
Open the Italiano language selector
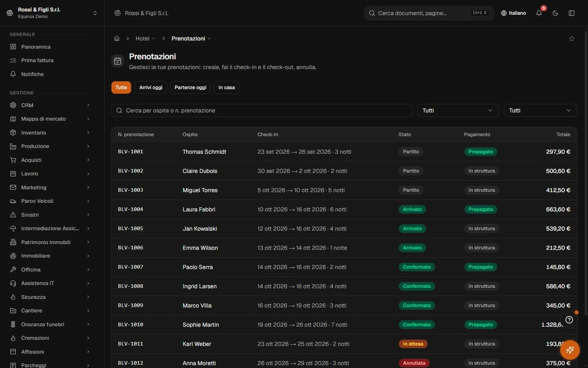514,13
